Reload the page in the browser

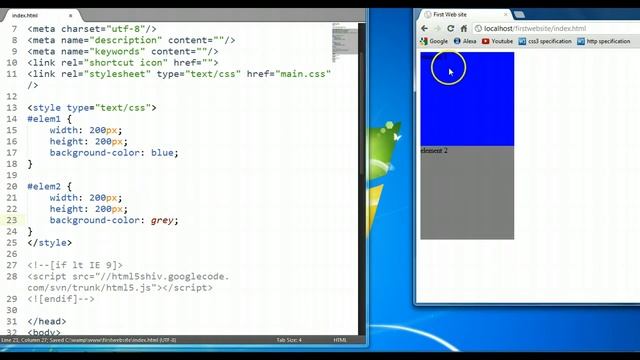[451, 29]
